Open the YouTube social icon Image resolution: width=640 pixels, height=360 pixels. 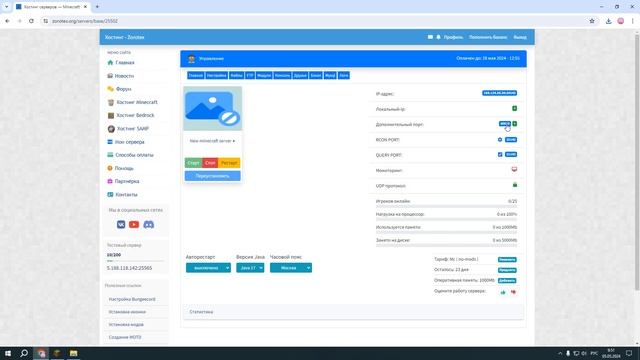[x=134, y=224]
